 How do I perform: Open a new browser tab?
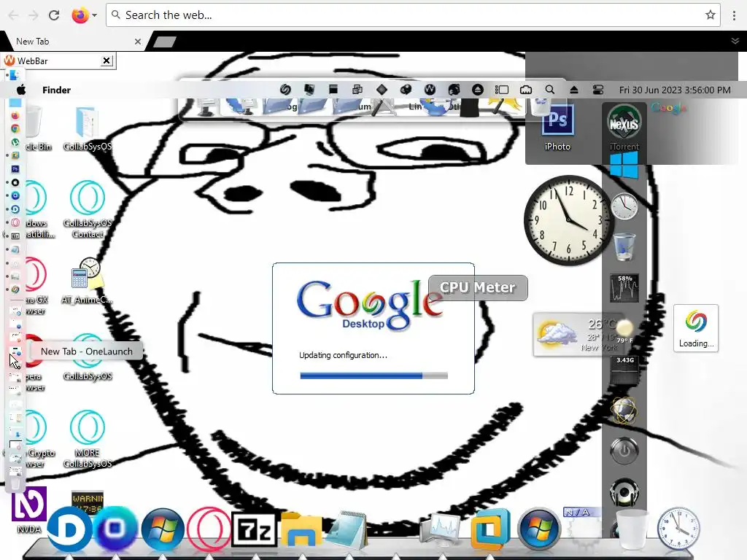click(166, 42)
